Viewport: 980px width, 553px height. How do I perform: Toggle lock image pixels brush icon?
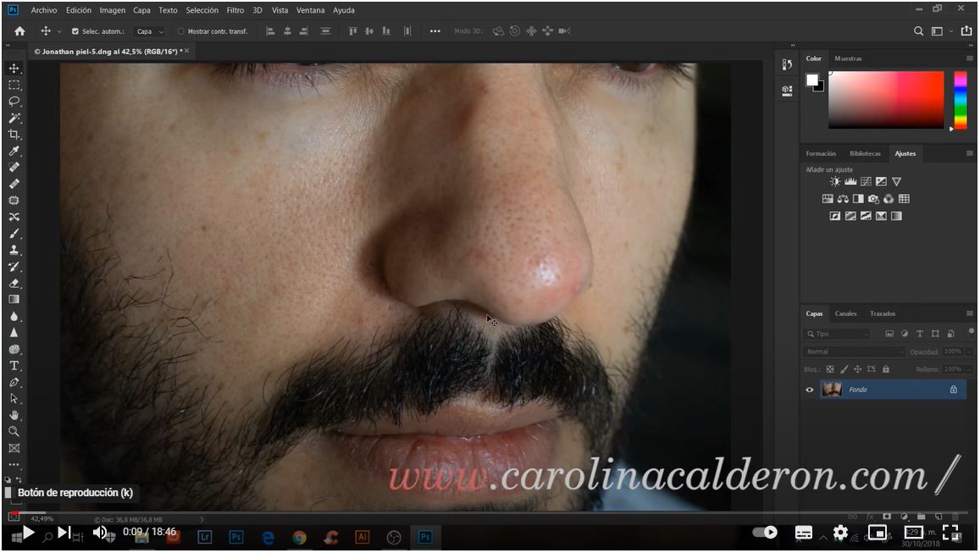(x=844, y=369)
